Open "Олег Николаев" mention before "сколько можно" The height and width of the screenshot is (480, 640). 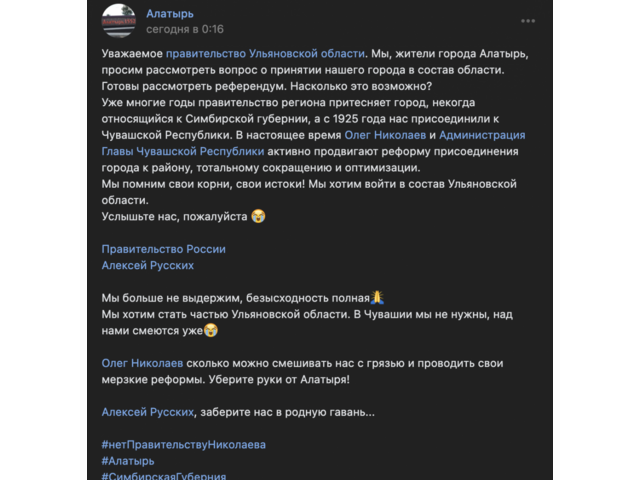(x=142, y=363)
